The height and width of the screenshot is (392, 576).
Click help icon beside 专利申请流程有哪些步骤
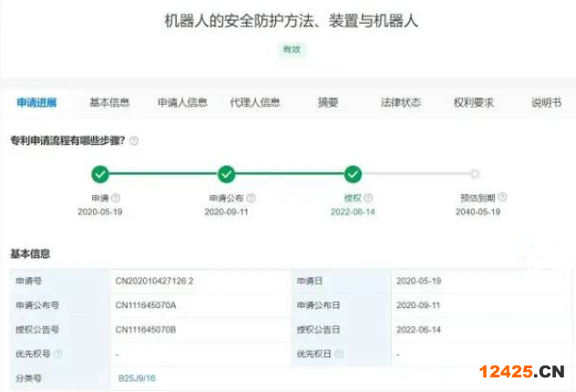[x=134, y=141]
